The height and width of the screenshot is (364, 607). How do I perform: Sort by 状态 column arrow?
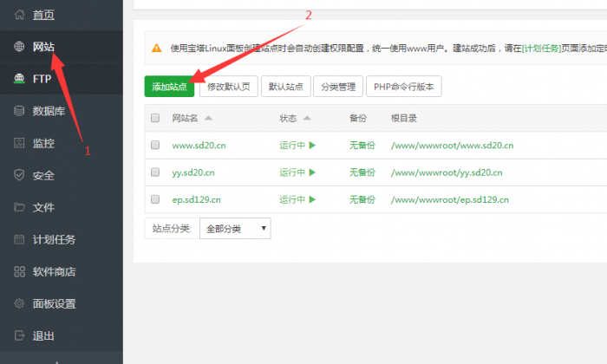pyautogui.click(x=307, y=118)
